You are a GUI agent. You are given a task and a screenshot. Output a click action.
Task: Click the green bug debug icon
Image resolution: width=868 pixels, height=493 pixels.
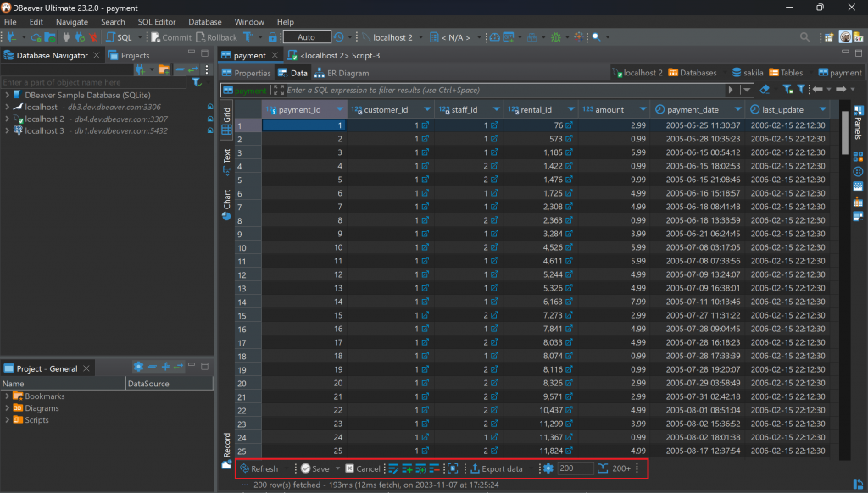(556, 37)
